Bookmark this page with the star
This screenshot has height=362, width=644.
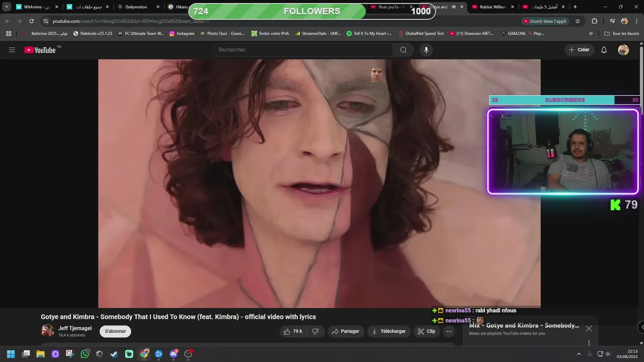(x=578, y=21)
